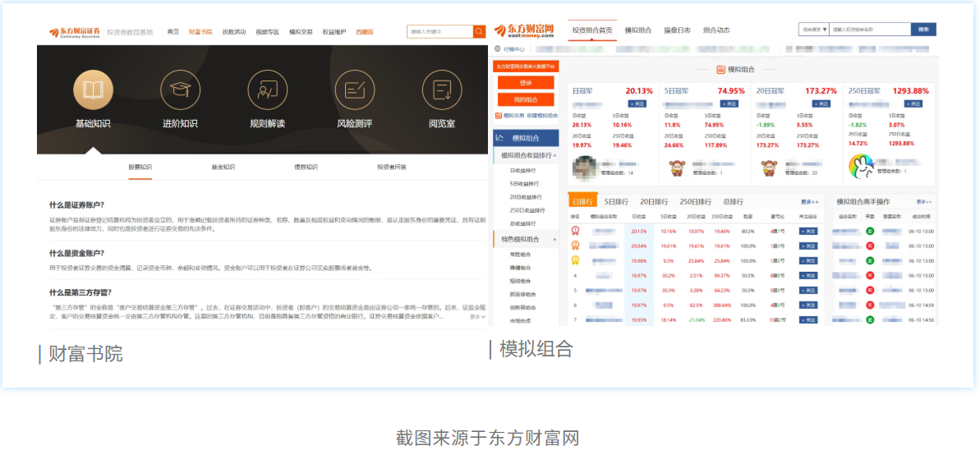Expand 更多 under 什么是第三方存管

pos(477,317)
